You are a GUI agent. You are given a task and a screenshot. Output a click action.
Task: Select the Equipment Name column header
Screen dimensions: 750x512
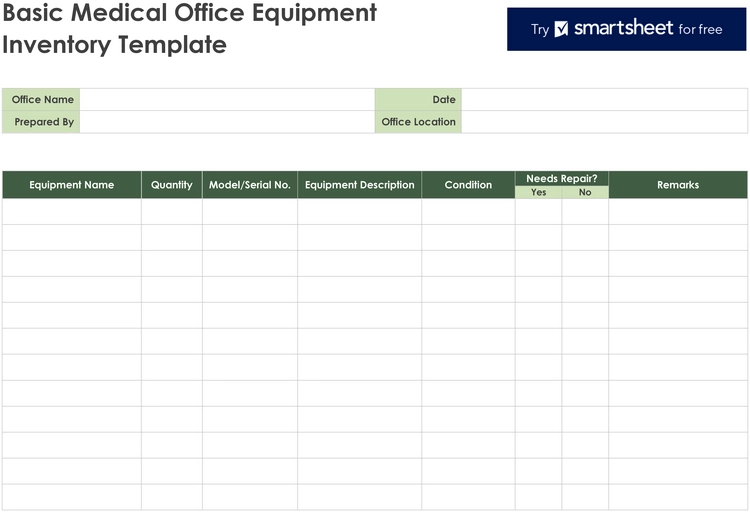pyautogui.click(x=72, y=185)
